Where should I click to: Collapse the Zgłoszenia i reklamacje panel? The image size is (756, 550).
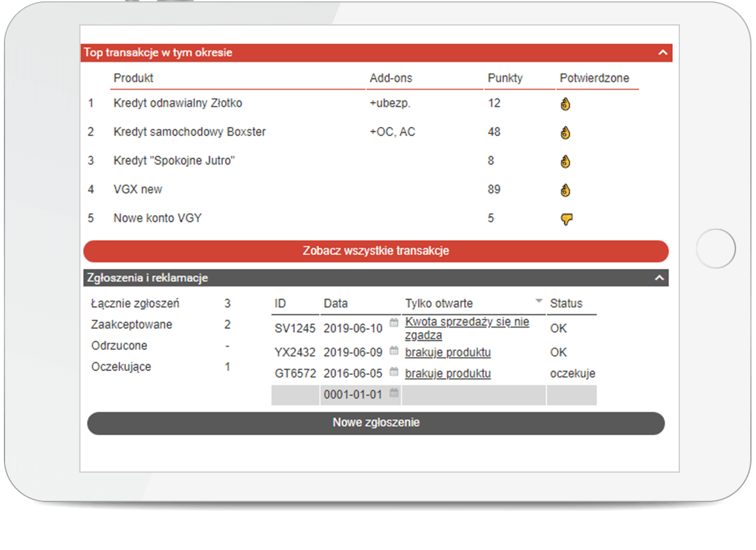658,278
